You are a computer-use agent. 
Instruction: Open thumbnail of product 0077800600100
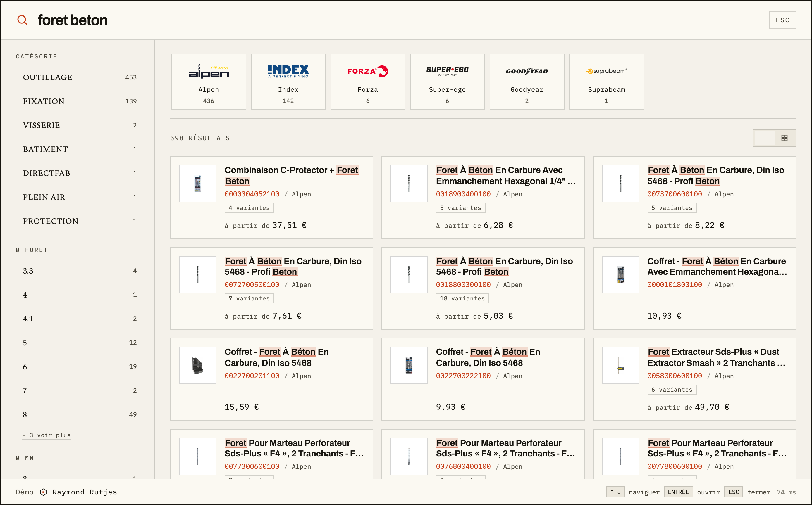click(620, 456)
